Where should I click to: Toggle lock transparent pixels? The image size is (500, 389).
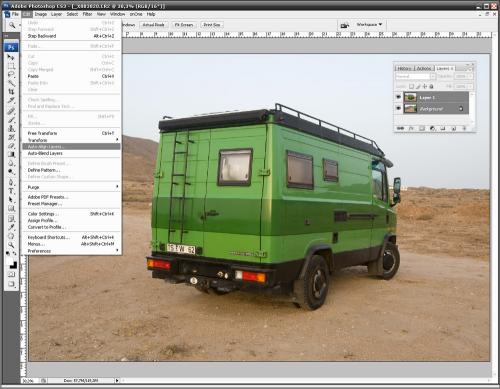click(x=412, y=86)
